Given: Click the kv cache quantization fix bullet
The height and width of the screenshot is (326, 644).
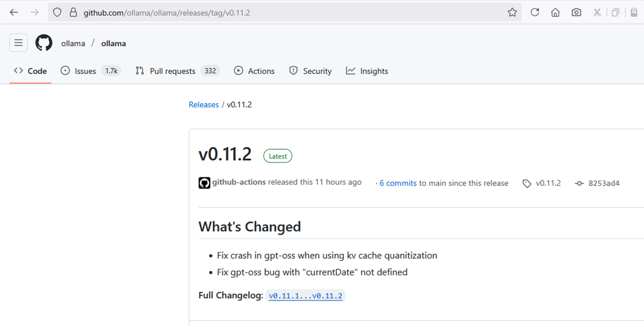Looking at the screenshot, I should click(327, 255).
